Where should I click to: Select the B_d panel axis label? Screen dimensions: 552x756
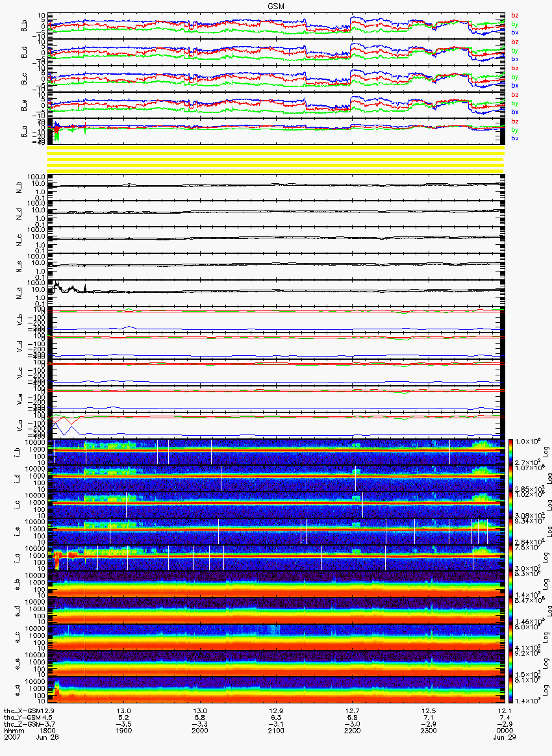tap(24, 53)
